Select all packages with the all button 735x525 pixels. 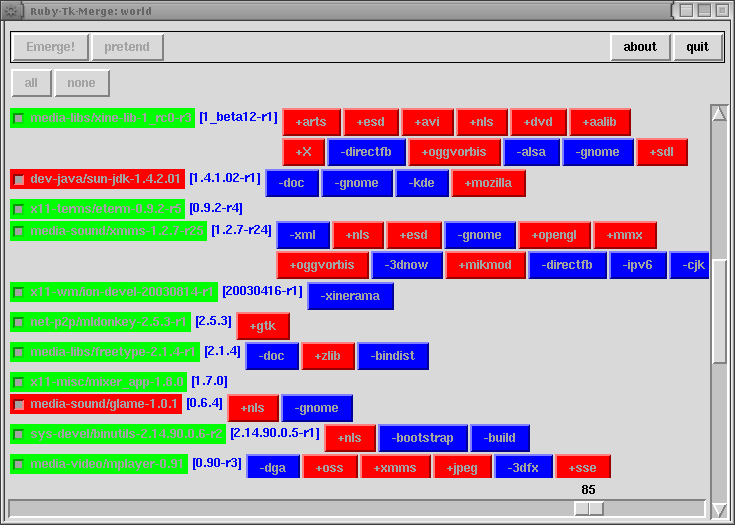click(x=32, y=83)
